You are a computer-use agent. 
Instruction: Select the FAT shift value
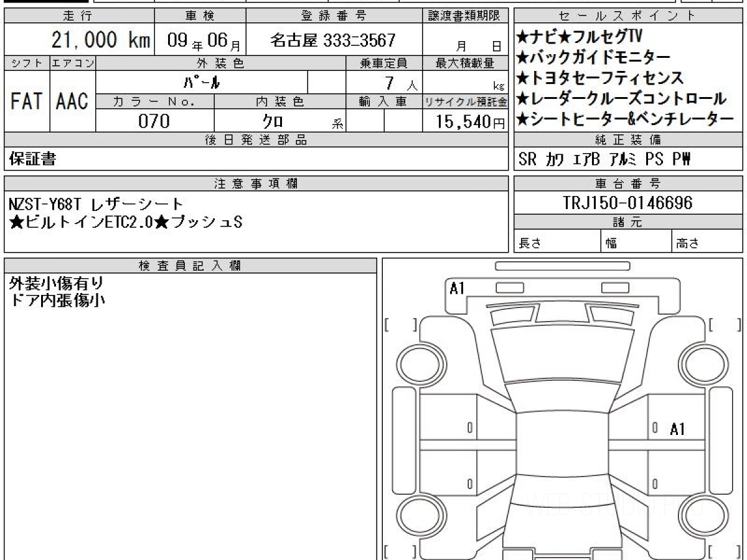click(27, 101)
